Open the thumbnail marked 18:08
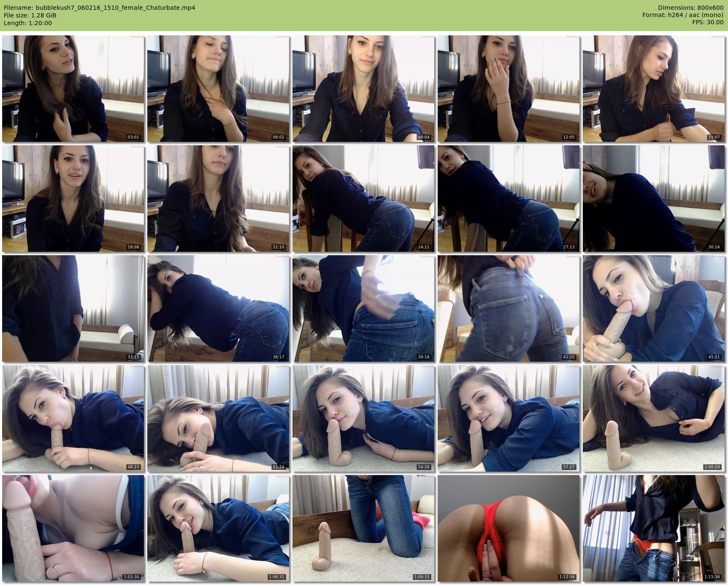728x585 pixels. pos(73,199)
